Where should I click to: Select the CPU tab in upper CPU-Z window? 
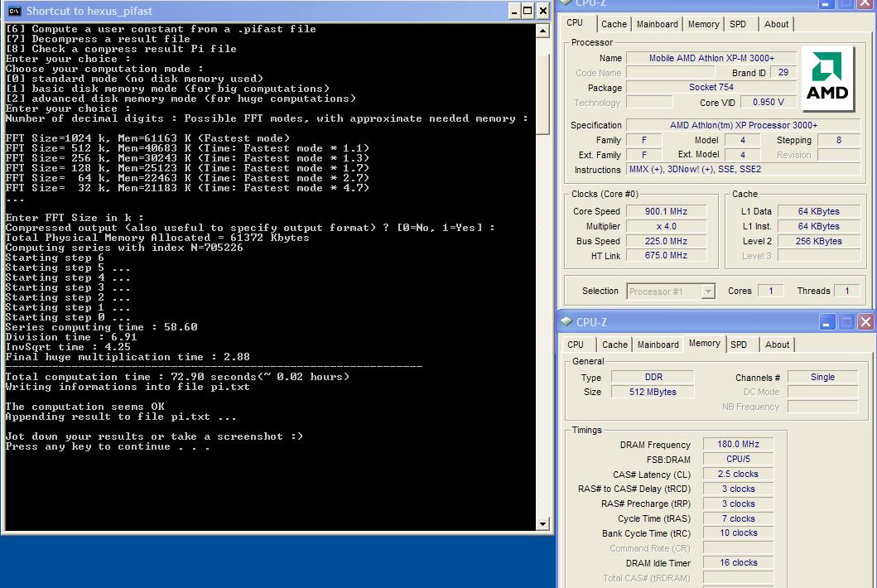[x=575, y=23]
